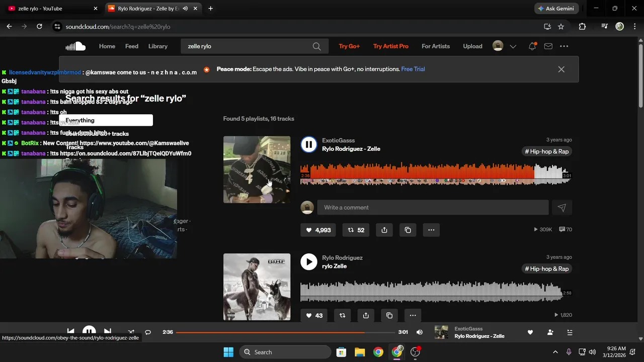
Task: Click the Write a comment field
Action: 433,207
